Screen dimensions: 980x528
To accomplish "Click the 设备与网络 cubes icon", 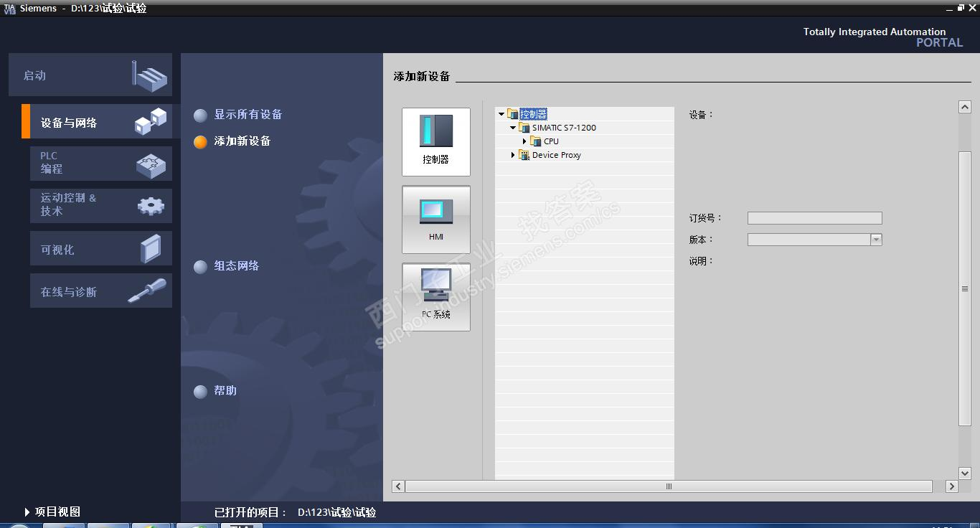I will [151, 121].
